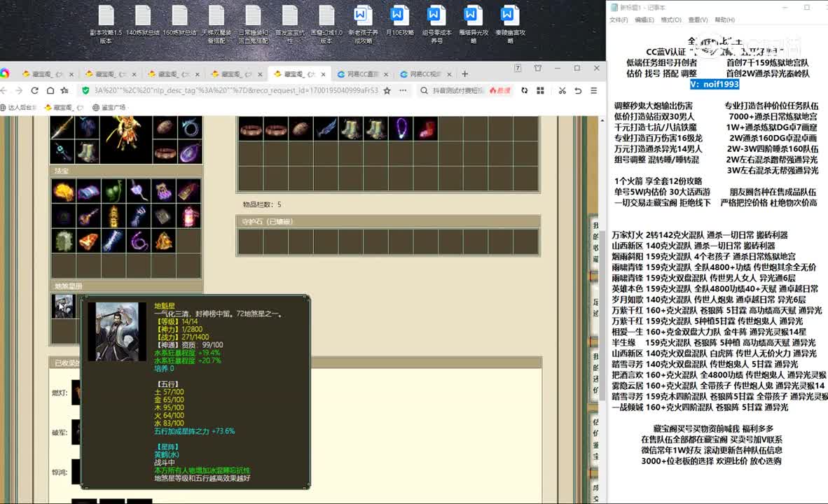The width and height of the screenshot is (828, 504).
Task: Select the blue feather blade in inventory
Action: [326, 128]
